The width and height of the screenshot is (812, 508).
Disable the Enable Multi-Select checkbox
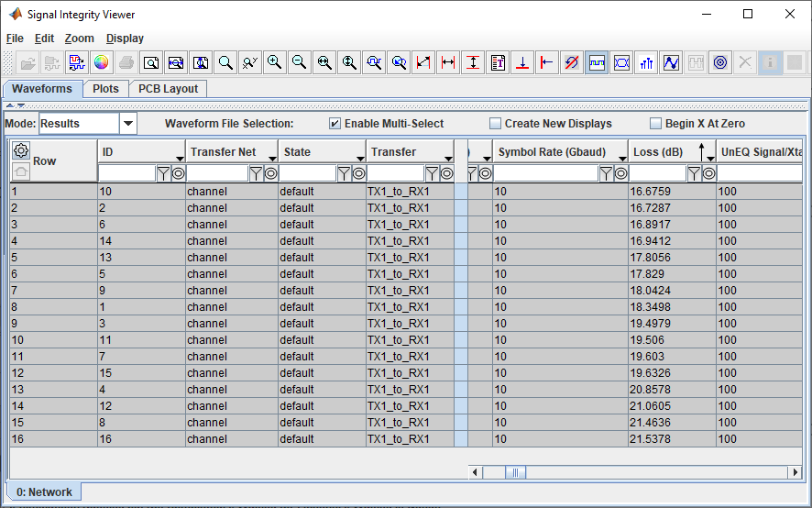coord(335,124)
